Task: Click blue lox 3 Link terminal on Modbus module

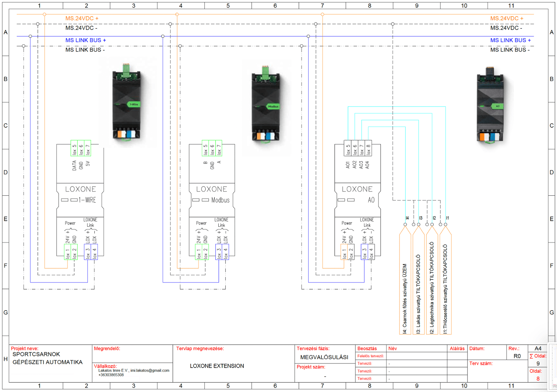Action: 219,252
